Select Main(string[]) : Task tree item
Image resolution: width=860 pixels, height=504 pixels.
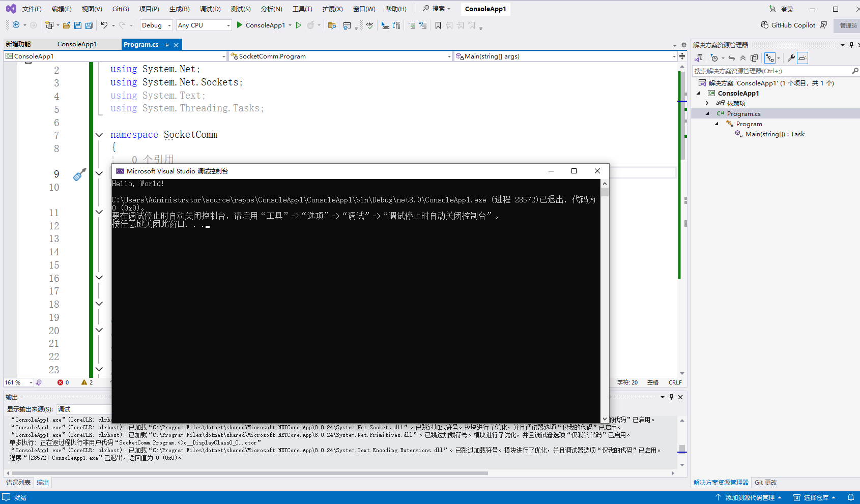click(x=775, y=134)
